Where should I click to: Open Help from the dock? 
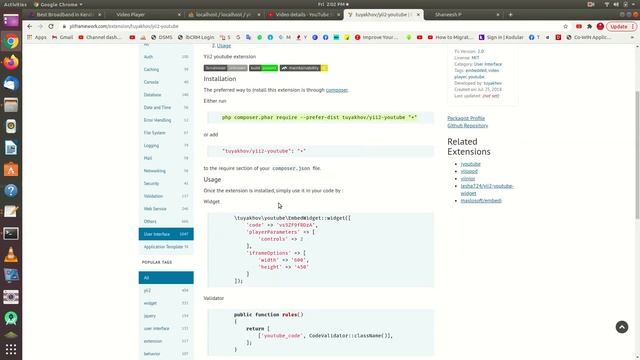(x=11, y=190)
